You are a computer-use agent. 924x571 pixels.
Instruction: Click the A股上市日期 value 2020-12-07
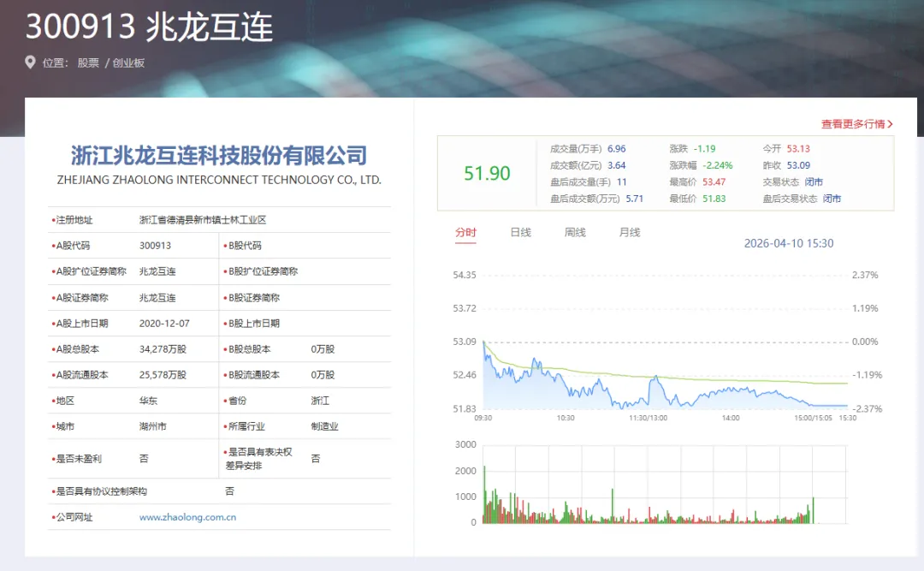164,324
